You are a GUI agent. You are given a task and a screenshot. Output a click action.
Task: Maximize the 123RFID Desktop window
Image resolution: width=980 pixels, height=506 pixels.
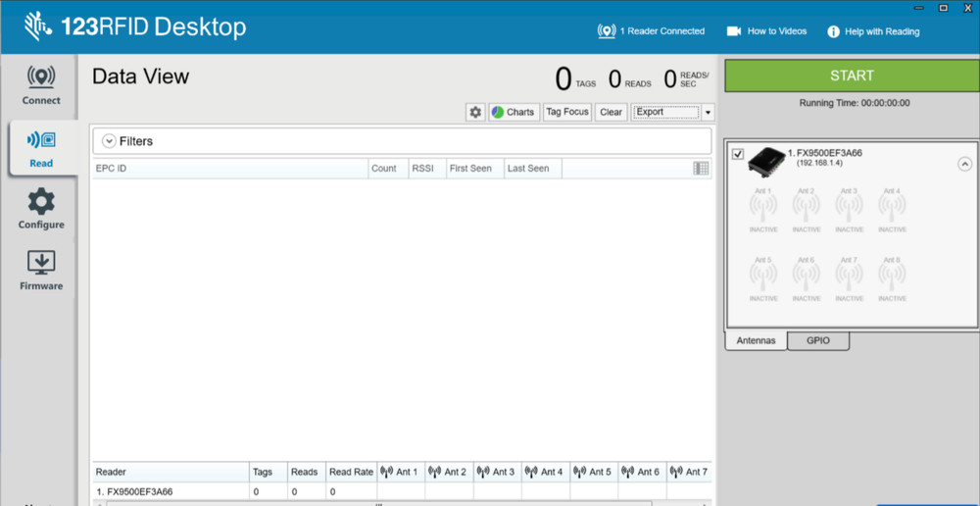pyautogui.click(x=944, y=8)
